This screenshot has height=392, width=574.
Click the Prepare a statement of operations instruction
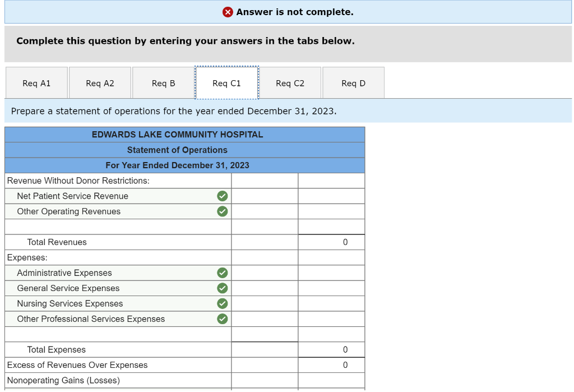(x=174, y=111)
